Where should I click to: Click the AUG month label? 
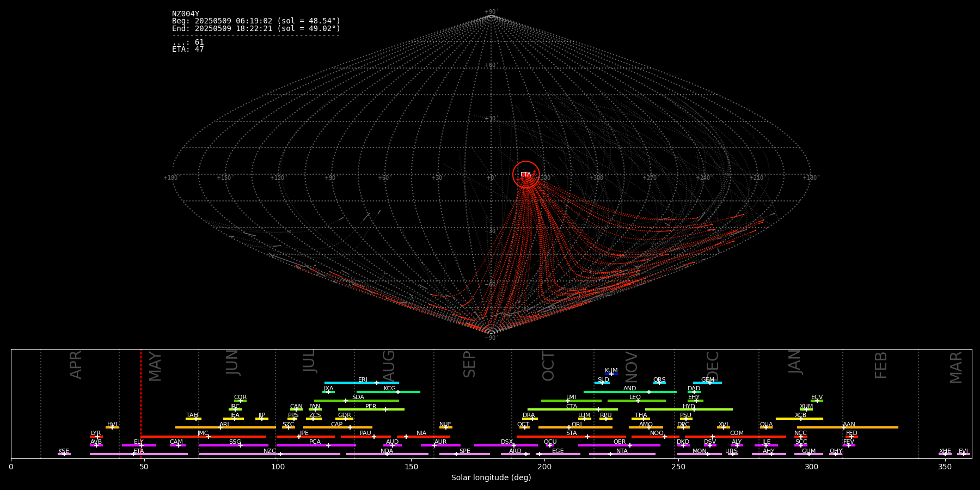point(389,365)
